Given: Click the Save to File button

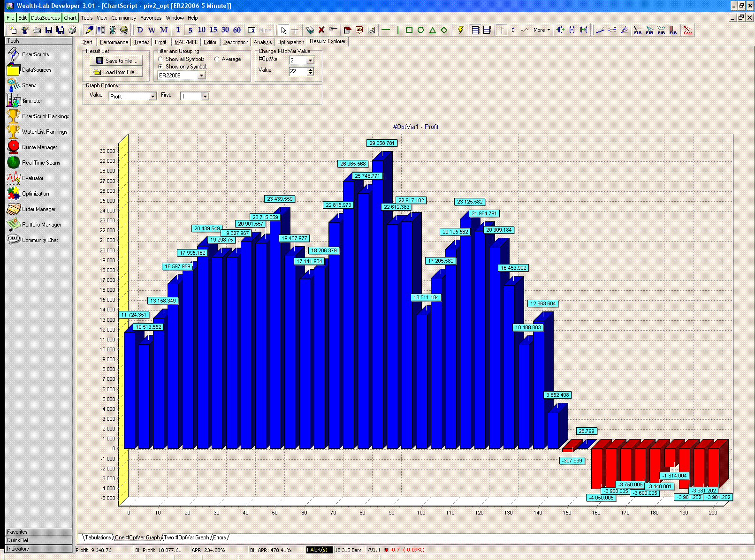Looking at the screenshot, I should (x=116, y=61).
